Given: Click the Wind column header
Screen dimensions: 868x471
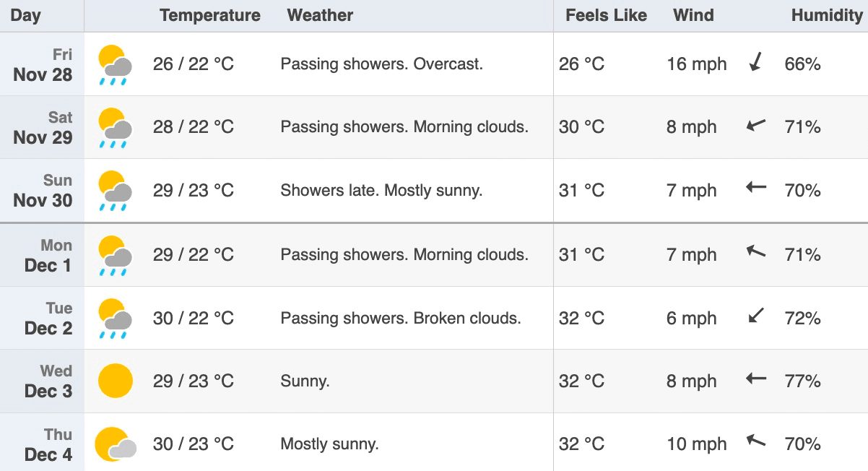Looking at the screenshot, I should tap(693, 15).
